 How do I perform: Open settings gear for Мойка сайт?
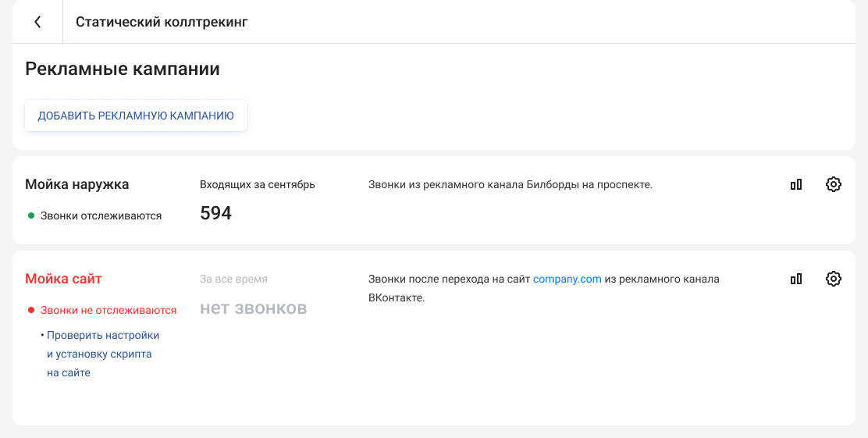834,279
